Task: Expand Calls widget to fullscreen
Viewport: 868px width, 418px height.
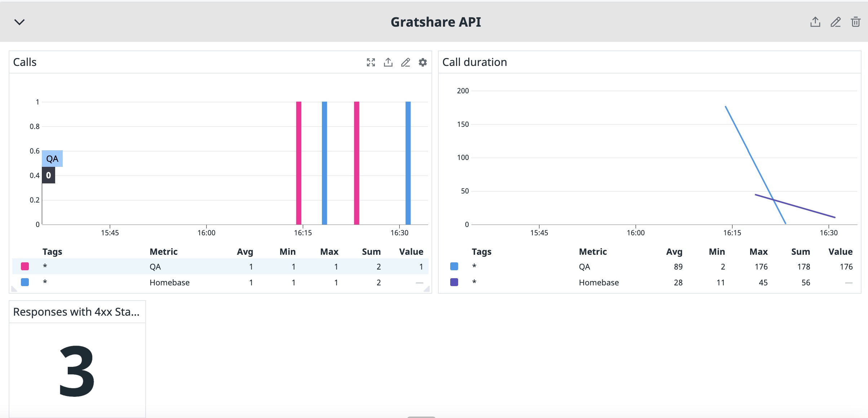Action: (x=371, y=62)
